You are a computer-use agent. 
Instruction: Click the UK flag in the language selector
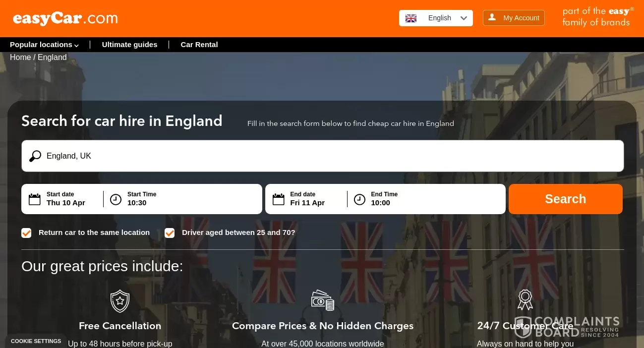click(410, 18)
